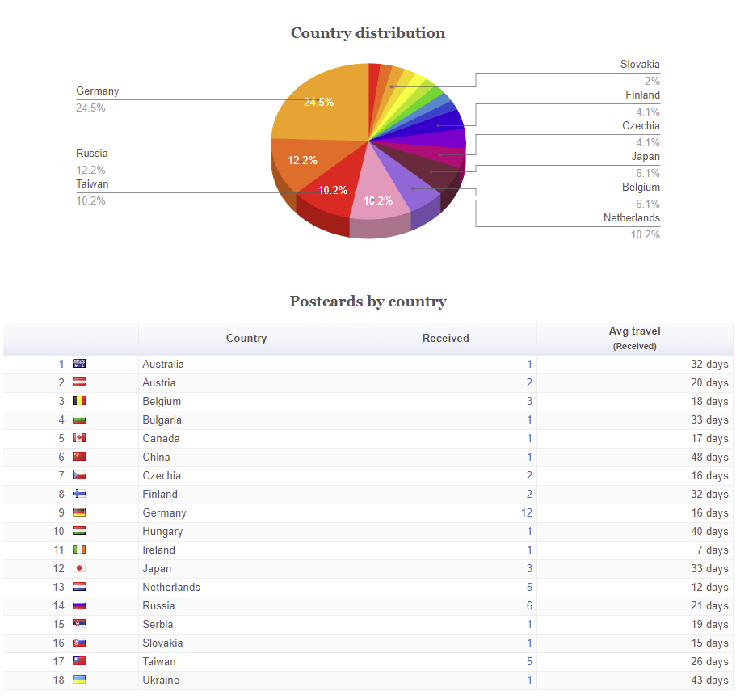Sort table by Country column header

click(246, 338)
